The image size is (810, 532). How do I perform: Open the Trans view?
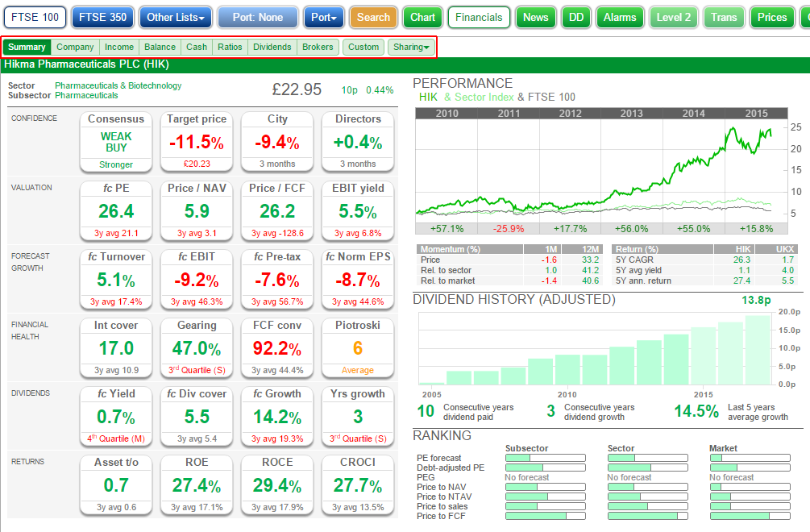point(724,17)
